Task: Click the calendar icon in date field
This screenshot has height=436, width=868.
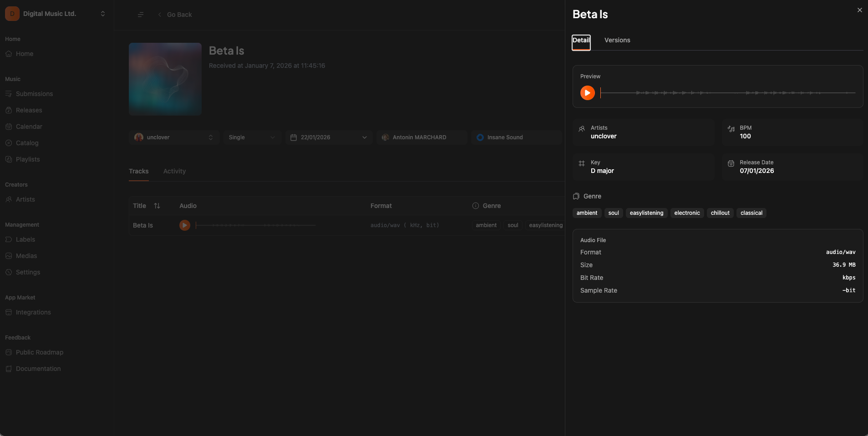Action: (x=294, y=137)
